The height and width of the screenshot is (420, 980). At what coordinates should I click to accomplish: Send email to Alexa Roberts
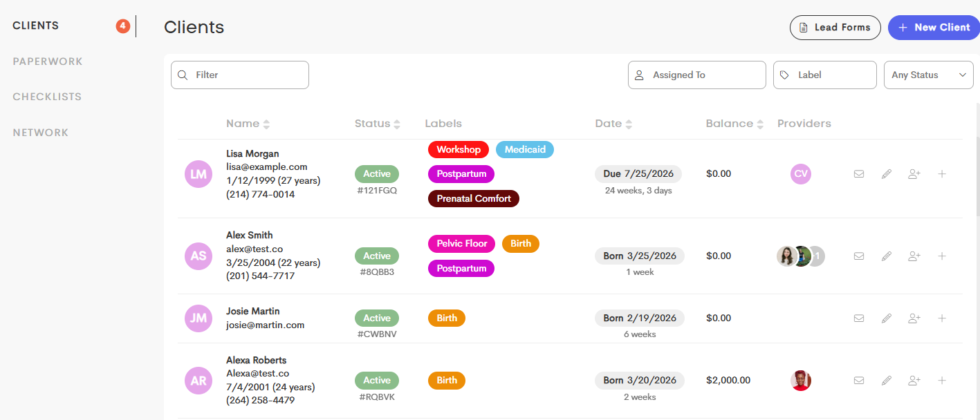click(859, 381)
